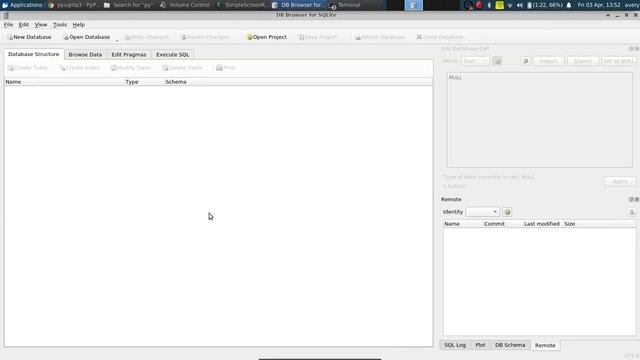640x360 pixels.
Task: Click the Close Database toolbar icon
Action: coord(440,37)
